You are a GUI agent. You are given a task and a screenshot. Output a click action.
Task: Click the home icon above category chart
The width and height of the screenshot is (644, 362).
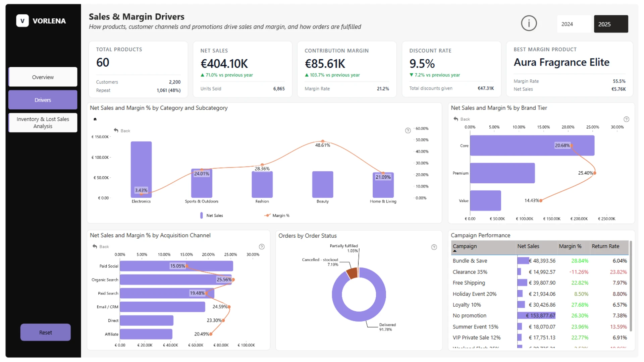(x=95, y=119)
